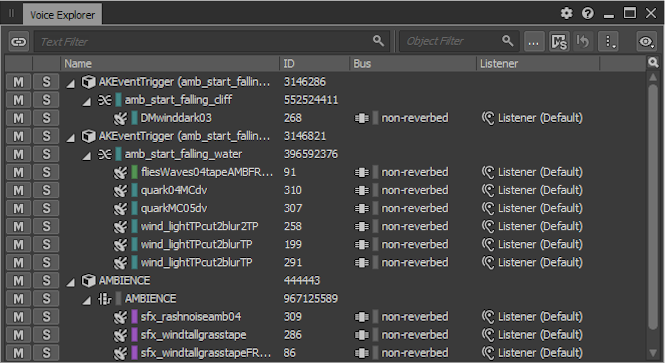Solo the quark04MCdv voice
665x363 pixels.
46,190
